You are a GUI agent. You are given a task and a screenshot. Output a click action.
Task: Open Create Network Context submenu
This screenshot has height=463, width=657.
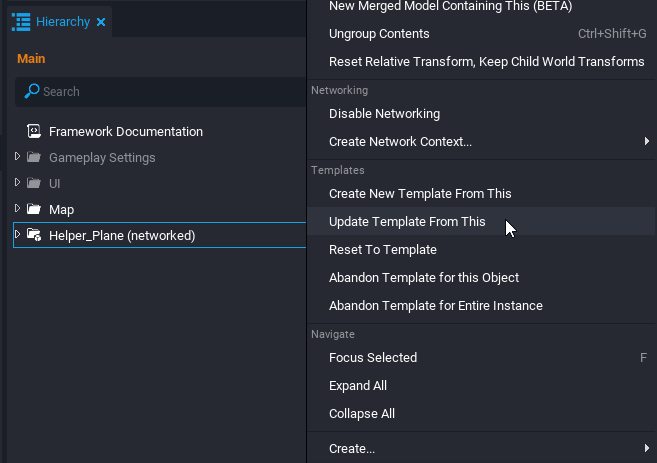tap(400, 142)
